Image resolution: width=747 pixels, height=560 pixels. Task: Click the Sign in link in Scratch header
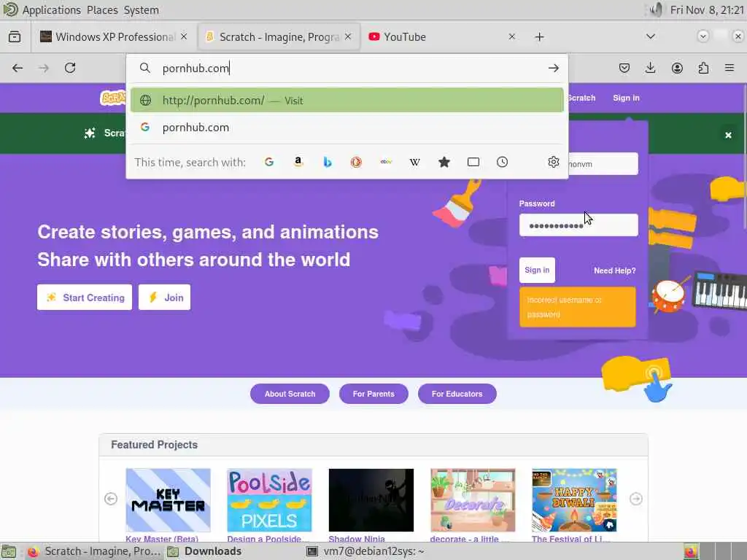point(626,98)
